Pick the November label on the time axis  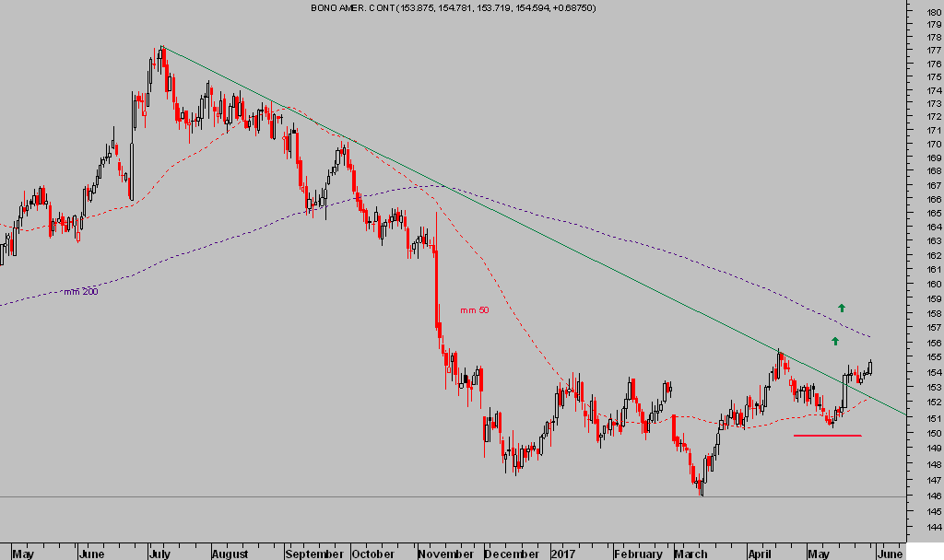pyautogui.click(x=444, y=554)
